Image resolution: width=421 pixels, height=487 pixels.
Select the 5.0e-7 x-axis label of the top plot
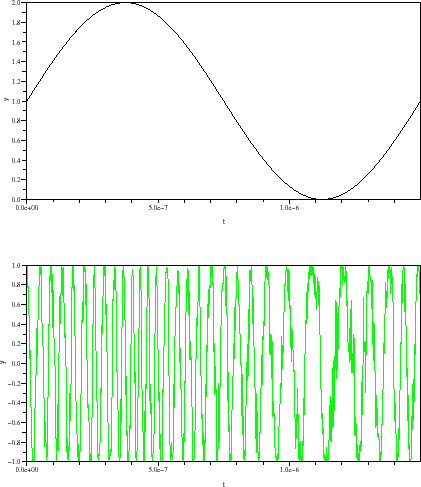(158, 208)
